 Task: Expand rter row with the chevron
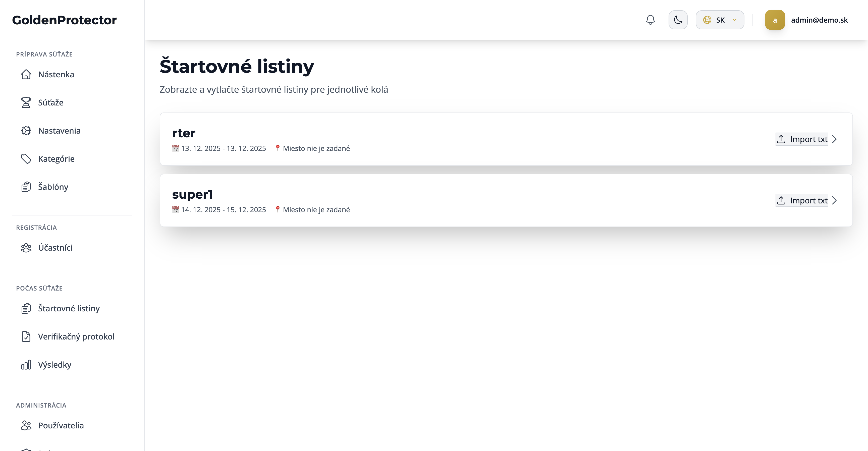click(834, 139)
